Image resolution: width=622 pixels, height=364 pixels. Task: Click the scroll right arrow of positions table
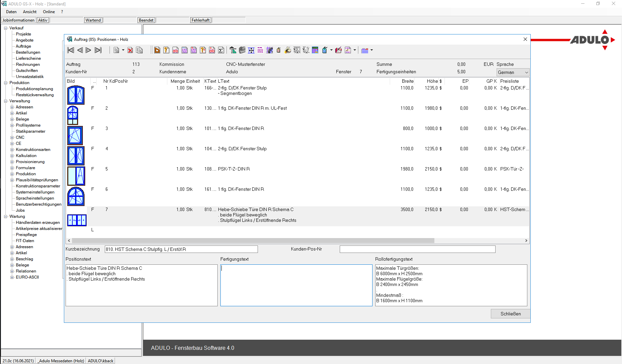[526, 241]
